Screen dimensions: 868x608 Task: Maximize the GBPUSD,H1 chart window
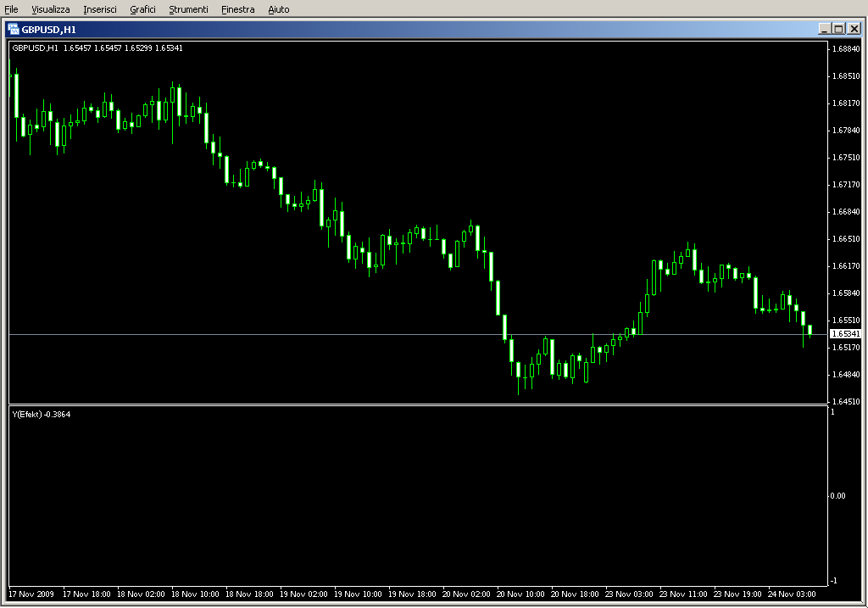pyautogui.click(x=838, y=29)
